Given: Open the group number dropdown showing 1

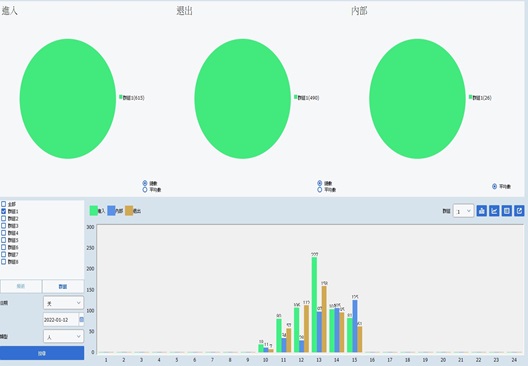Looking at the screenshot, I should tap(463, 211).
